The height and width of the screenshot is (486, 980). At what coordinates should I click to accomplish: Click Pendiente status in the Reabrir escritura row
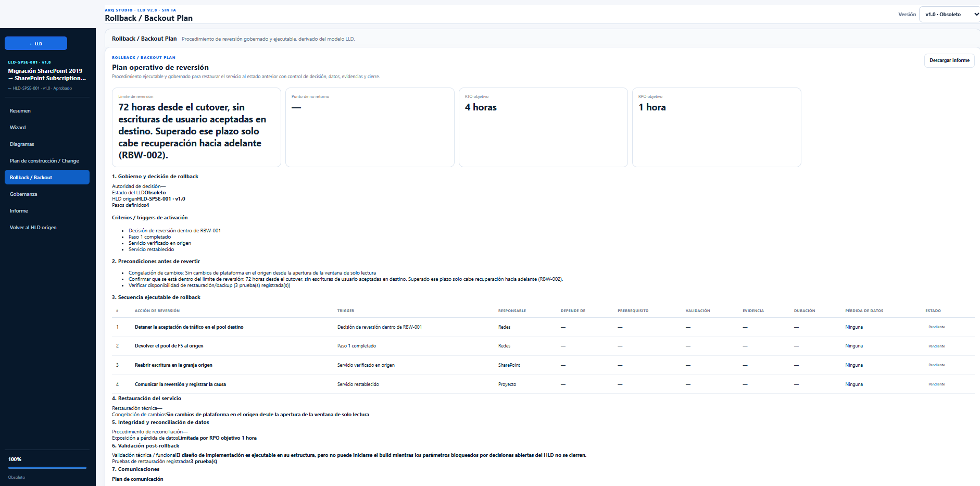click(936, 365)
